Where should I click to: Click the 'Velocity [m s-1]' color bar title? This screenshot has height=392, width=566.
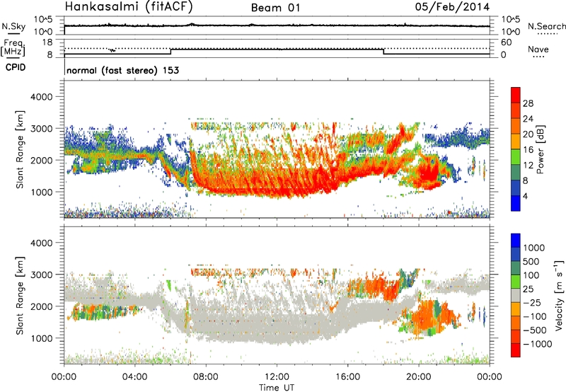coord(559,295)
